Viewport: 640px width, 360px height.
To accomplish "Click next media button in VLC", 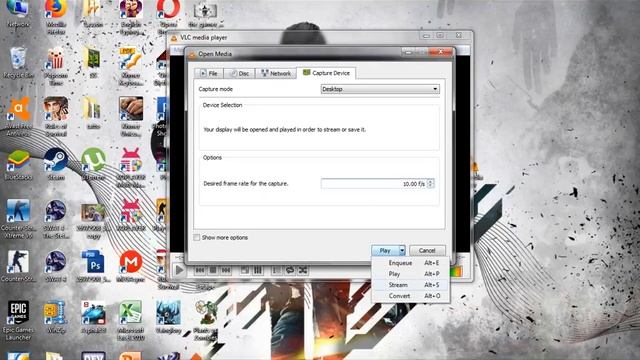I will point(226,270).
